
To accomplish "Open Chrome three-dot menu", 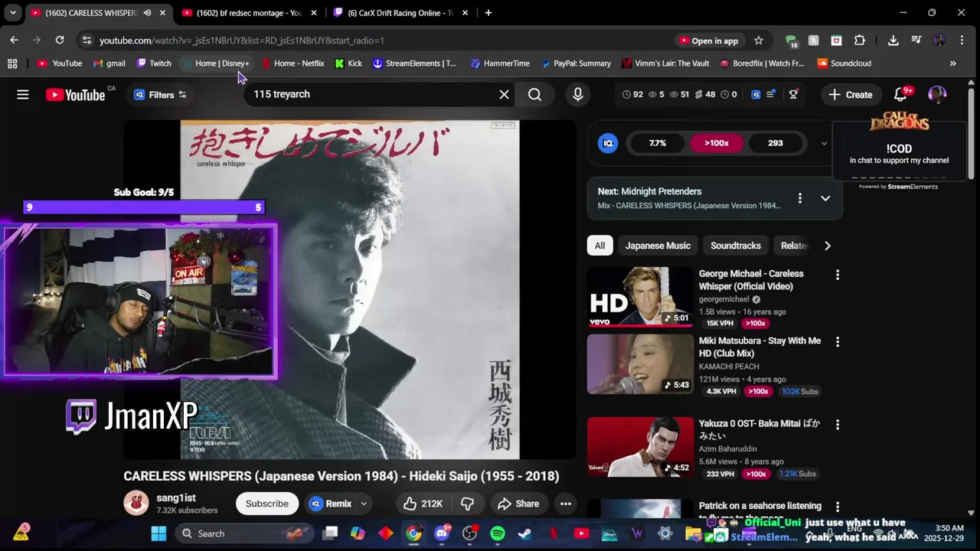I will click(x=962, y=41).
